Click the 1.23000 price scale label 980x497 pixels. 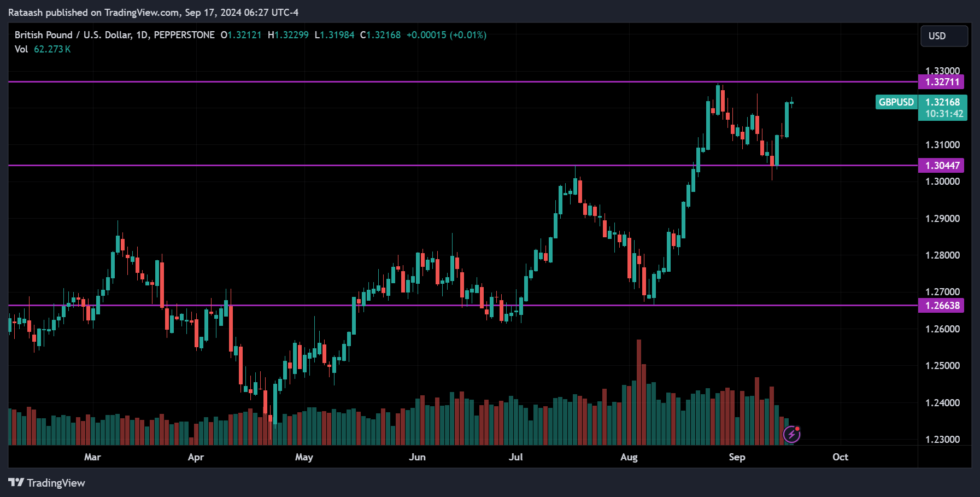pos(942,440)
